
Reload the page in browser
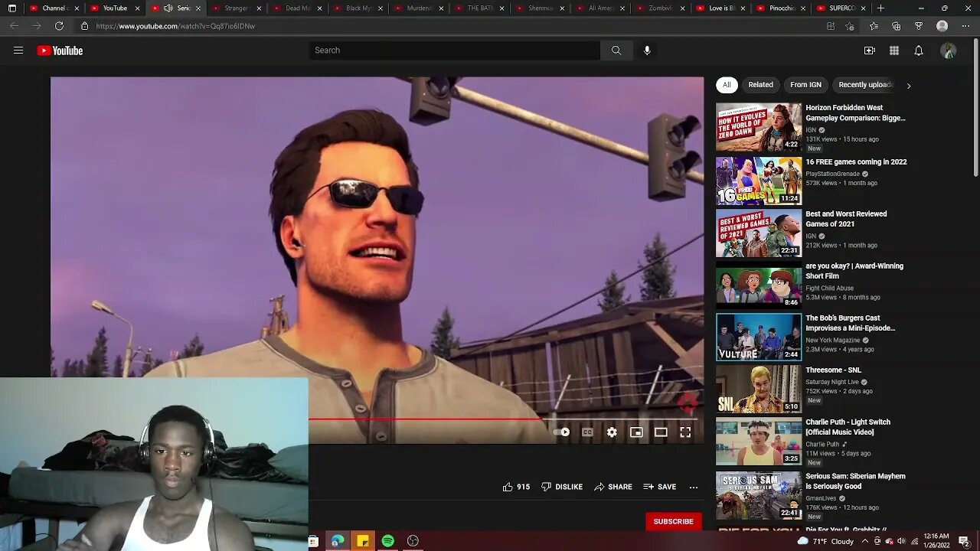(x=59, y=26)
